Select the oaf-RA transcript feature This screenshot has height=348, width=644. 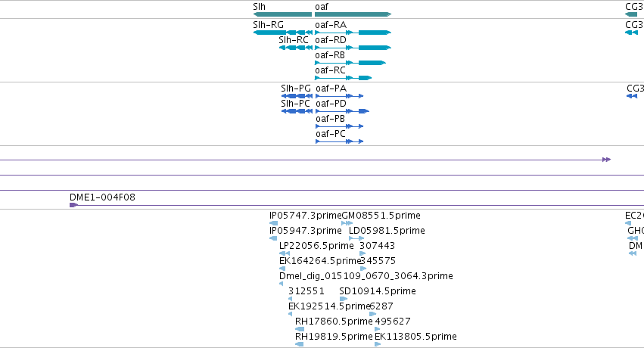(353, 33)
